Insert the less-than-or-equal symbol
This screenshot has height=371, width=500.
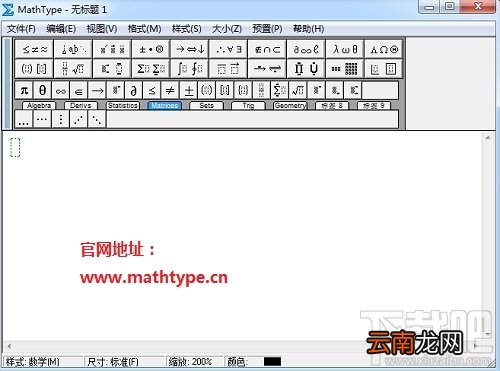click(152, 90)
